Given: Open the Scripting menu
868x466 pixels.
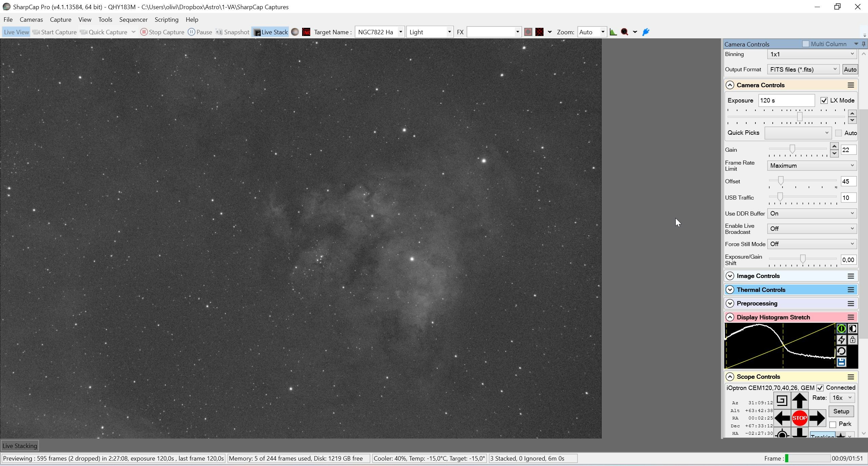Looking at the screenshot, I should (166, 20).
